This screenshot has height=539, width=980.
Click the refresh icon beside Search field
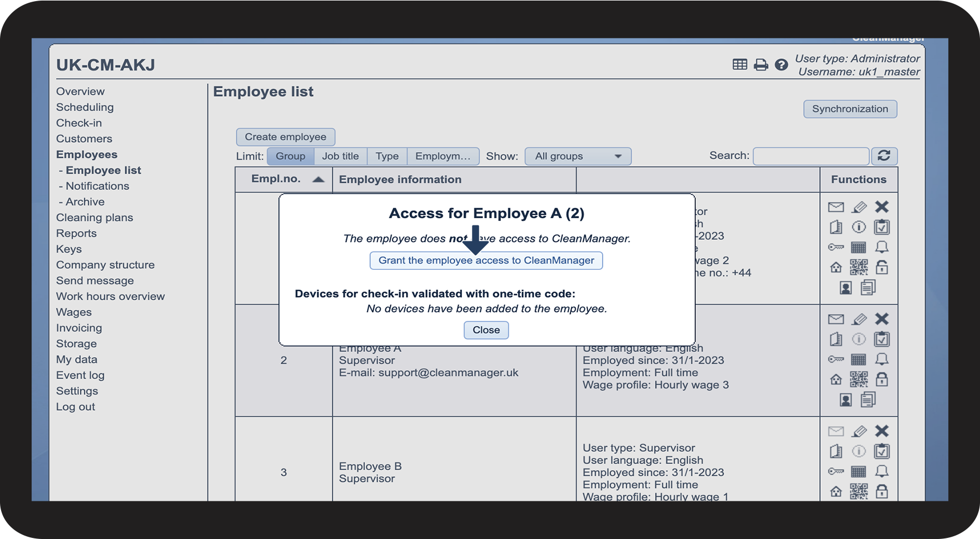[x=884, y=156]
